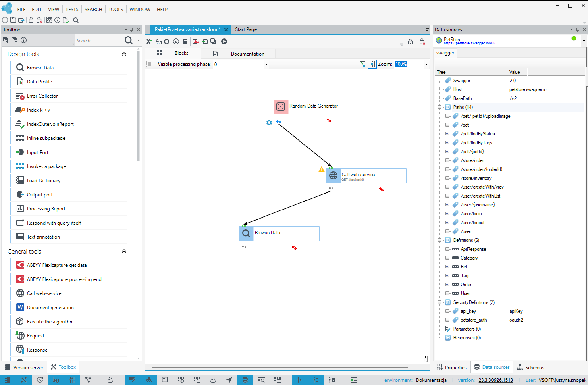
Task: Click the gear icon near Random Data Generator
Action: 269,123
